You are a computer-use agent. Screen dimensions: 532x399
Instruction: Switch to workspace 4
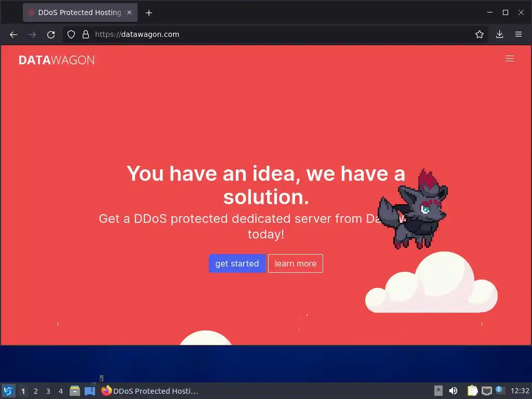[61, 391]
